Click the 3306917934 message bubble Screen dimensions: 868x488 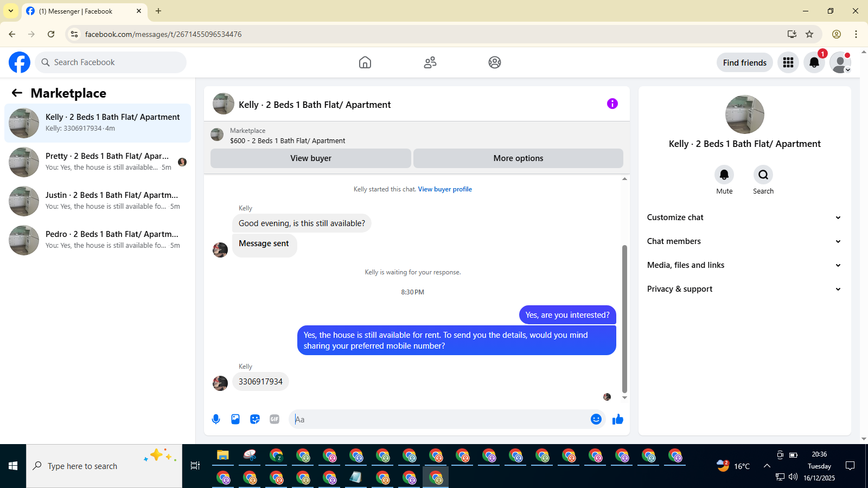click(260, 382)
